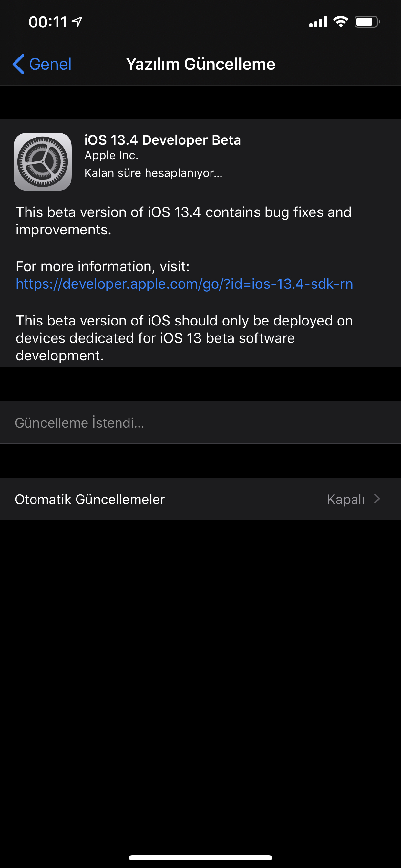Tap the cellular signal bars icon
The width and height of the screenshot is (401, 868).
pyautogui.click(x=318, y=22)
